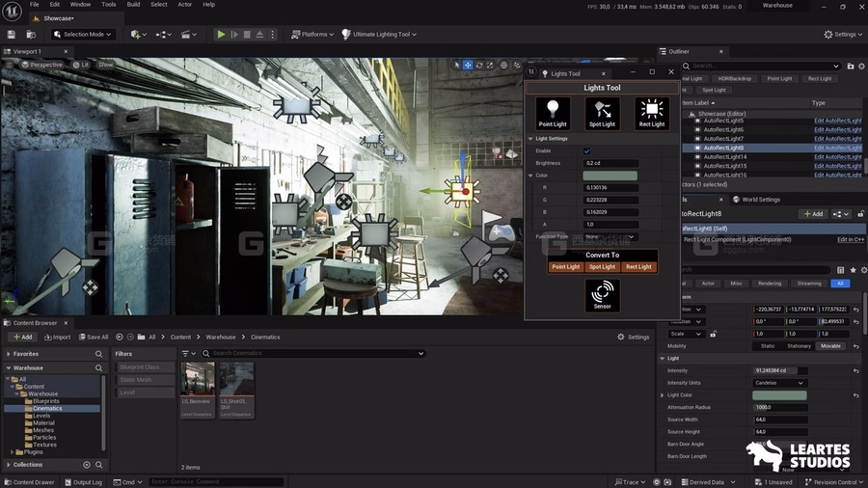The width and height of the screenshot is (868, 488).
Task: Convert the light to Point Light
Action: coord(566,267)
